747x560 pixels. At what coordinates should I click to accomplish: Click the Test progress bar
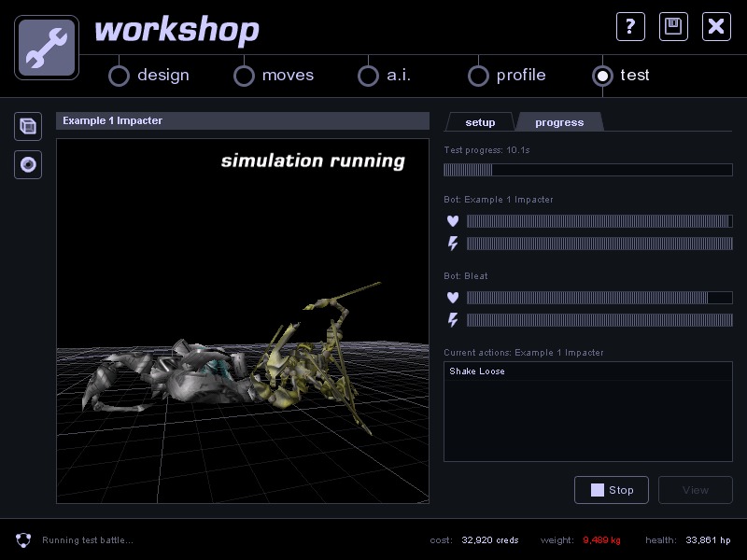click(x=587, y=170)
